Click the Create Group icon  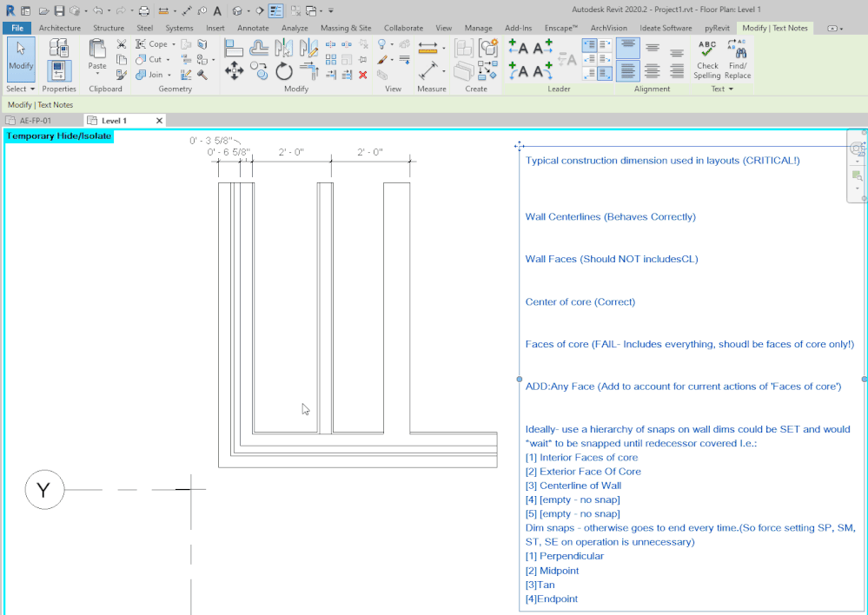coord(487,48)
